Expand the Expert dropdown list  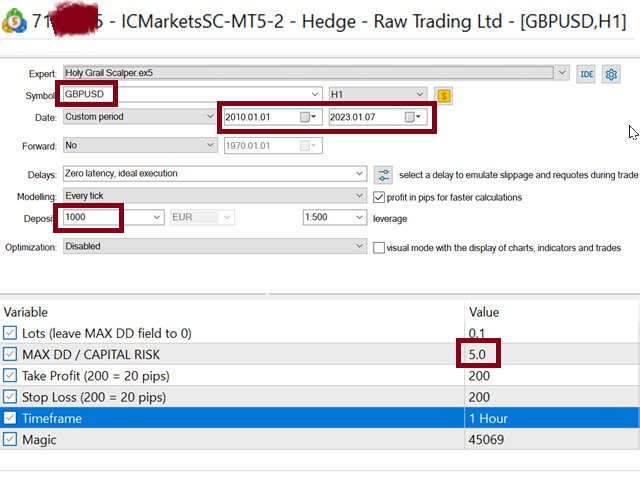(562, 73)
